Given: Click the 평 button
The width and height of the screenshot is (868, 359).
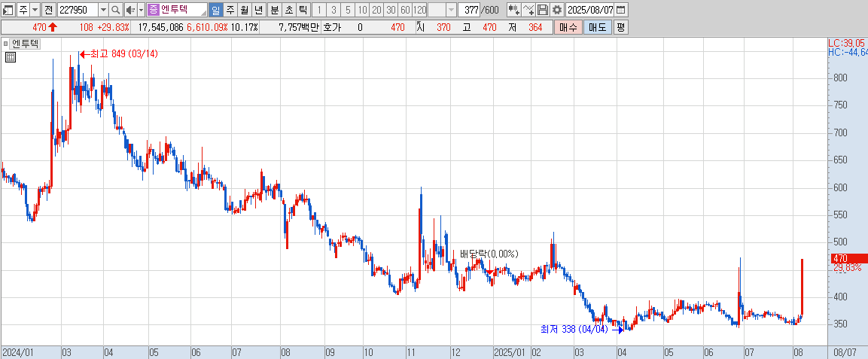Looking at the screenshot, I should click(x=620, y=27).
